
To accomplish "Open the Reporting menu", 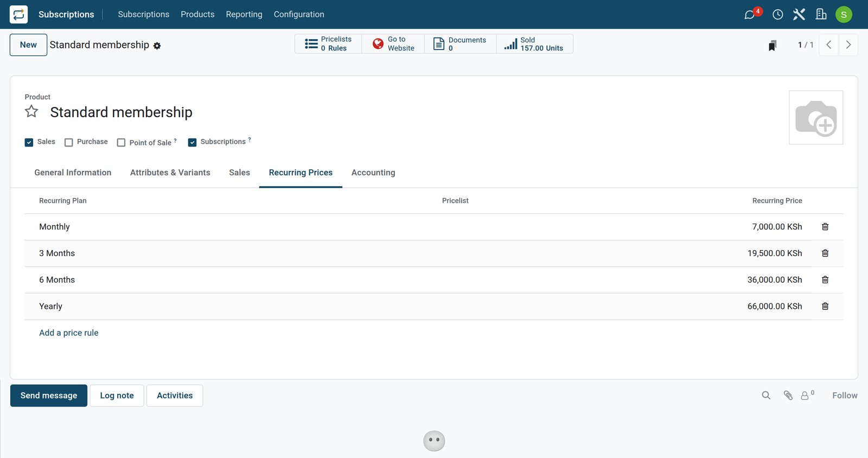I will tap(244, 15).
